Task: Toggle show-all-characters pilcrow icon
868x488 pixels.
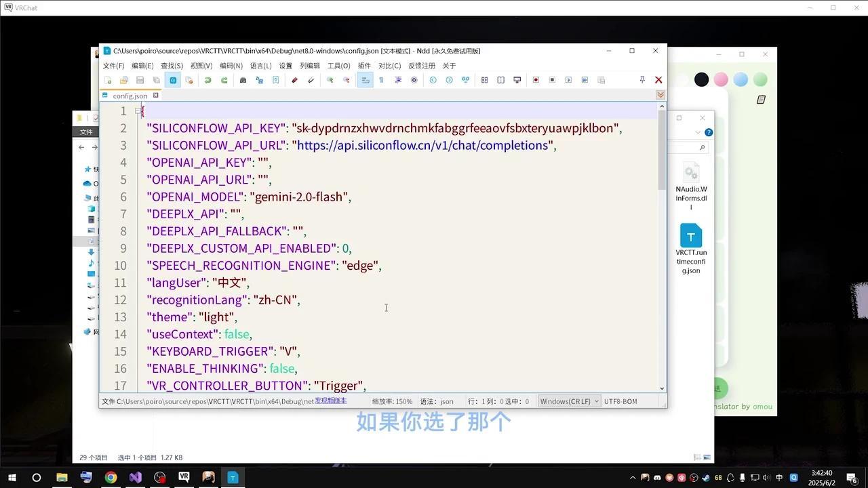Action: (x=381, y=80)
